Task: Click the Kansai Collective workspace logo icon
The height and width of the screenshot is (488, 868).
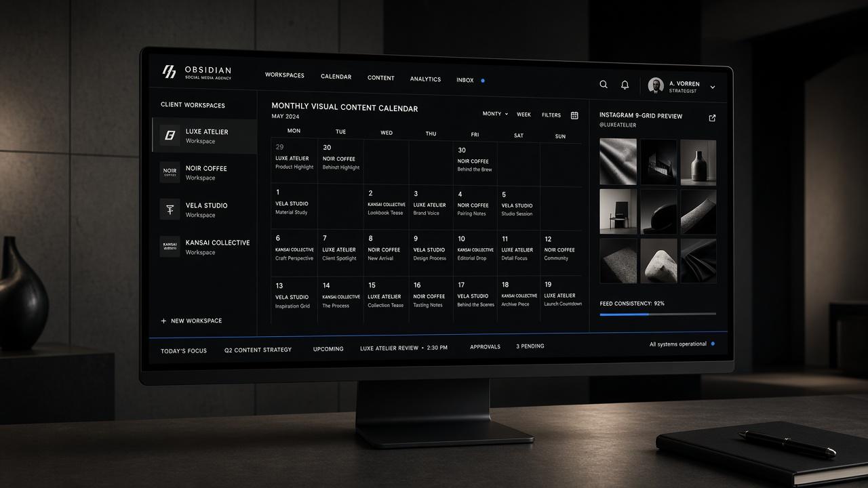Action: point(170,246)
